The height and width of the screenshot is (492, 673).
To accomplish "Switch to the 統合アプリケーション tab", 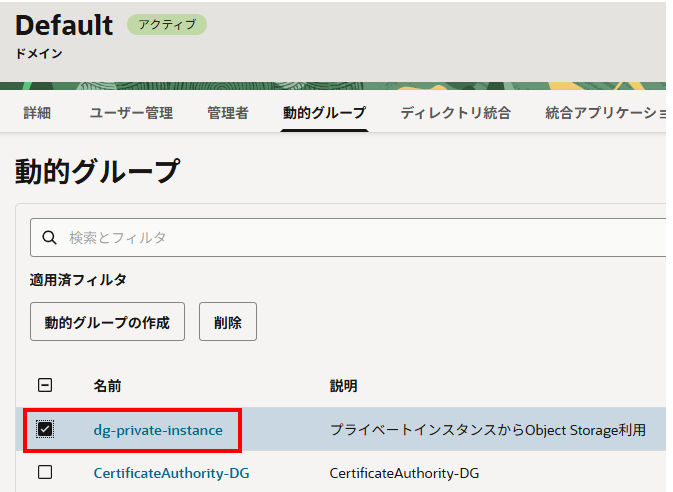I will point(604,113).
